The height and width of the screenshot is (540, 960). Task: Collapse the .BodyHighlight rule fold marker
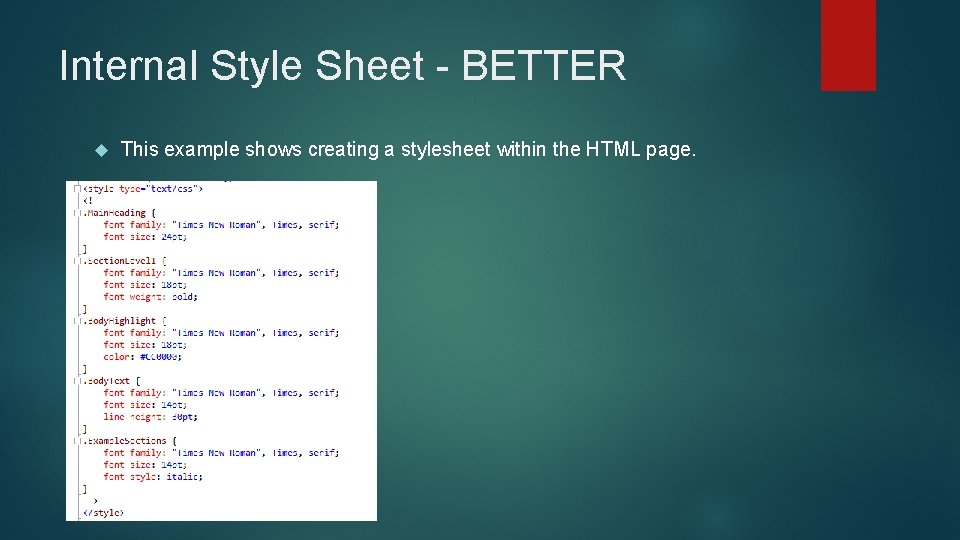point(77,321)
